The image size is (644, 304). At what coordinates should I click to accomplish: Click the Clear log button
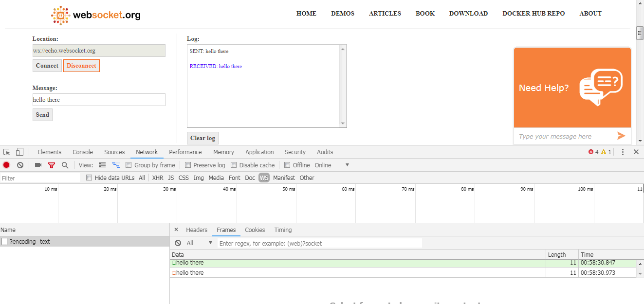(x=202, y=138)
